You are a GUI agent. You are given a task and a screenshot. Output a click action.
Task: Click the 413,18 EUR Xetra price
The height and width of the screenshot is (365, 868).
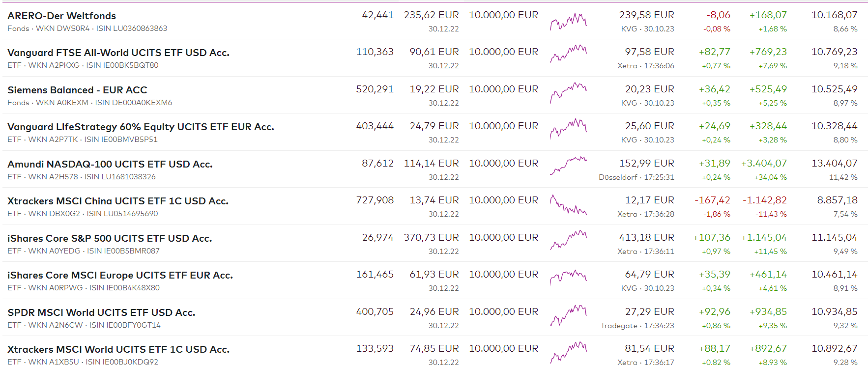click(x=646, y=237)
